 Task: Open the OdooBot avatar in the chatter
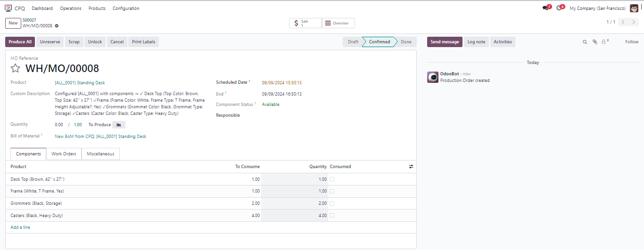coord(433,77)
